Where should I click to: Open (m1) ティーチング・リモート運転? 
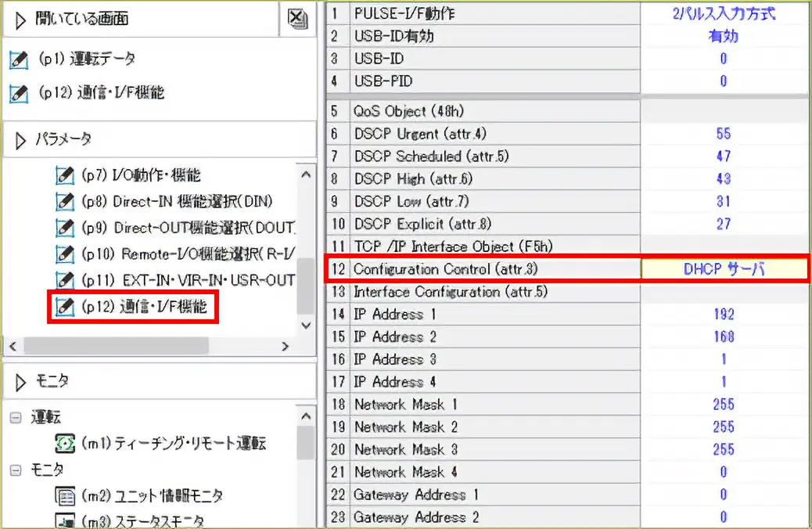174,444
